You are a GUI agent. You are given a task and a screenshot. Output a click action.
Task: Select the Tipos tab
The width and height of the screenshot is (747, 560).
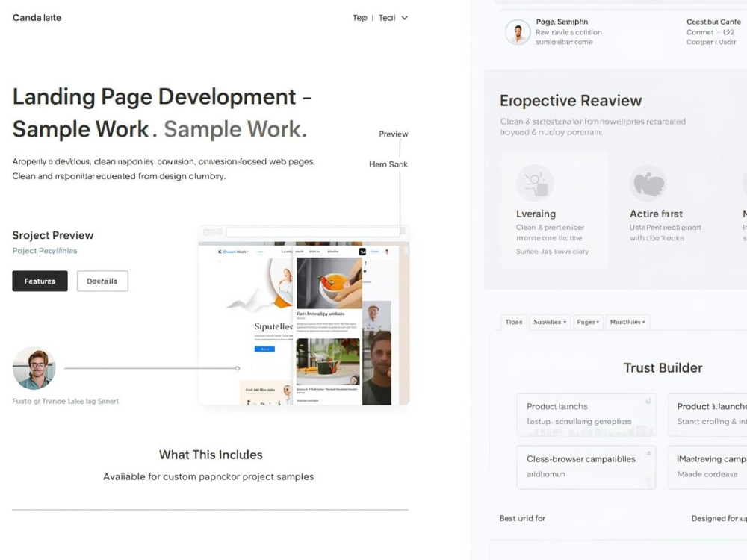[x=514, y=322]
